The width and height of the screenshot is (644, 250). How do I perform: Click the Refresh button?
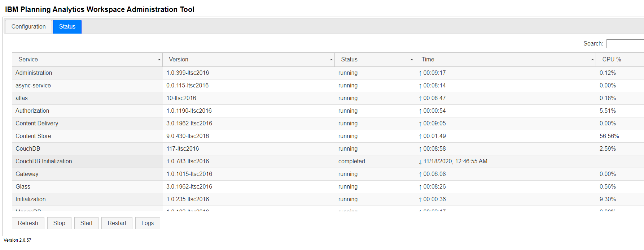coord(28,223)
